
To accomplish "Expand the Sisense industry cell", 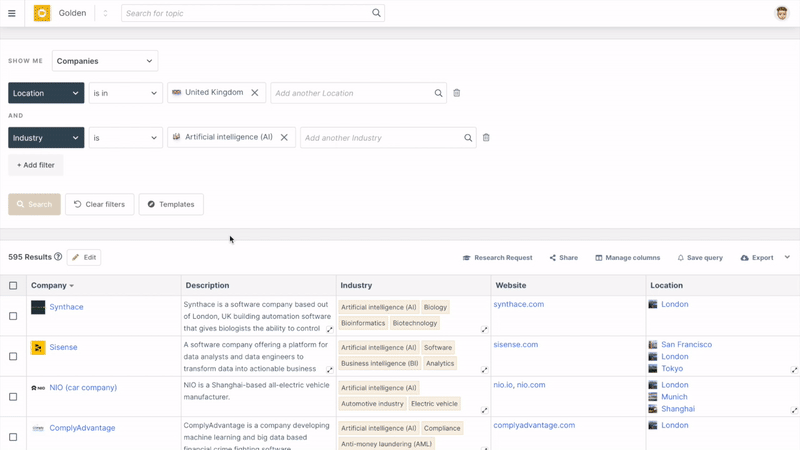I will click(x=484, y=369).
